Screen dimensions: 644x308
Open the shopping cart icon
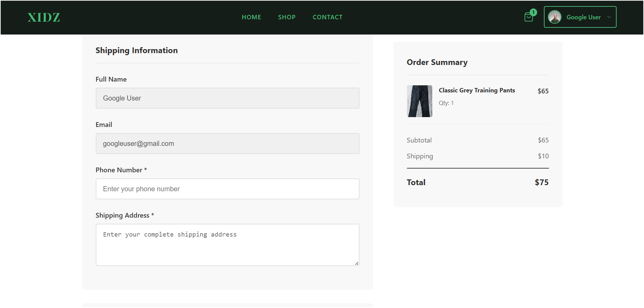coord(528,17)
